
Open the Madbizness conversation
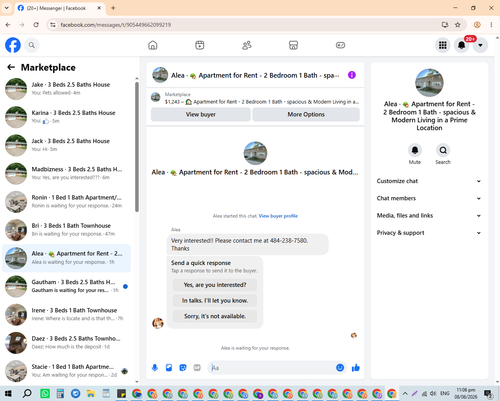click(x=67, y=173)
